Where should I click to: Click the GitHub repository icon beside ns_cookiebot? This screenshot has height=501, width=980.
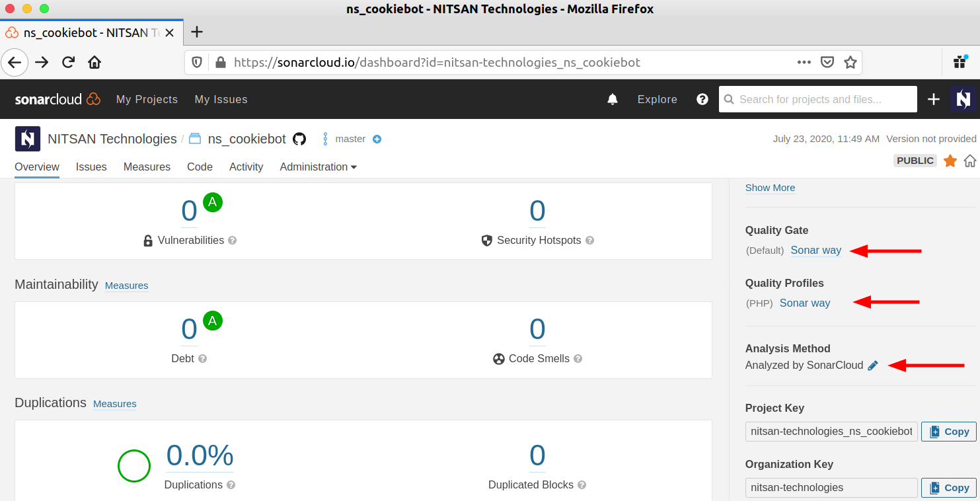pyautogui.click(x=299, y=139)
